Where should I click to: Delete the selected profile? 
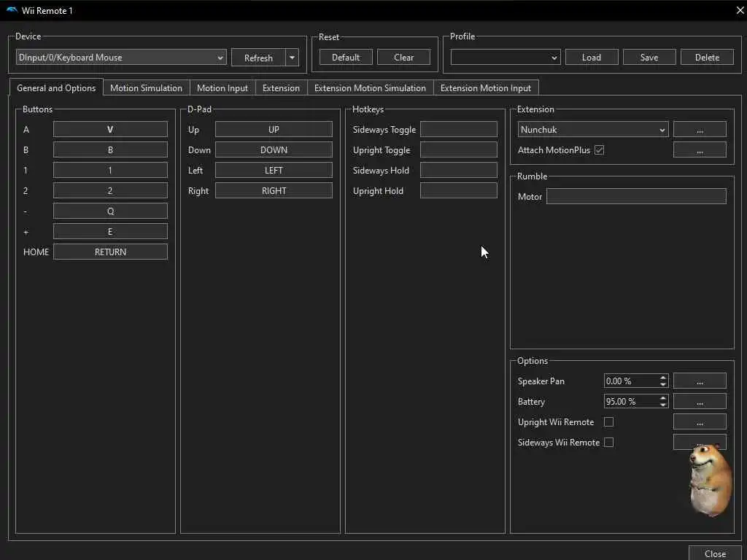tap(707, 57)
